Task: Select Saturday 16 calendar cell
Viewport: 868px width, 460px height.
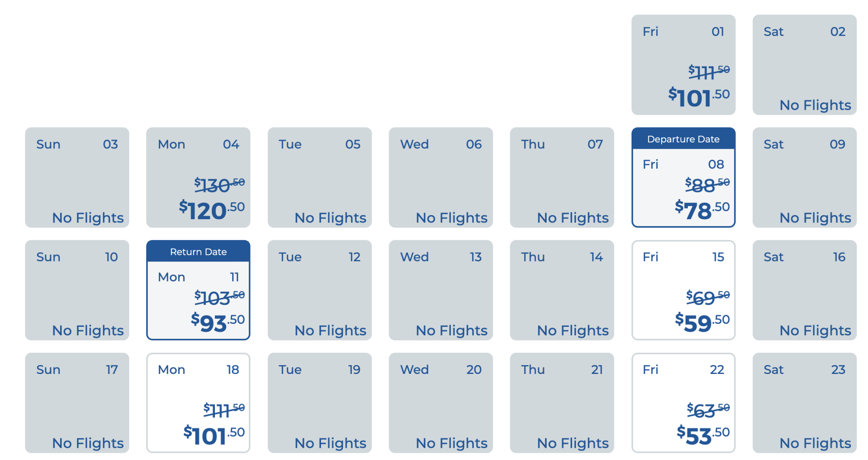Action: (x=804, y=290)
